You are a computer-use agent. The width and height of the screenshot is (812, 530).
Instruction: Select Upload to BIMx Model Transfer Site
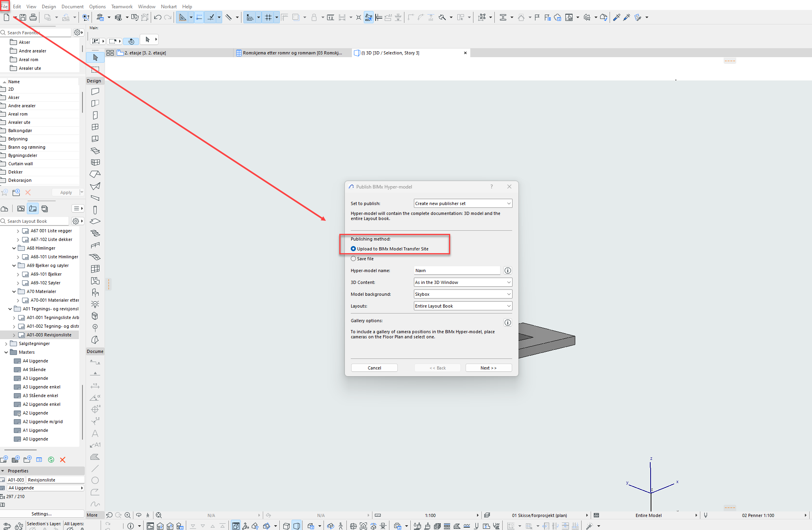(x=354, y=249)
